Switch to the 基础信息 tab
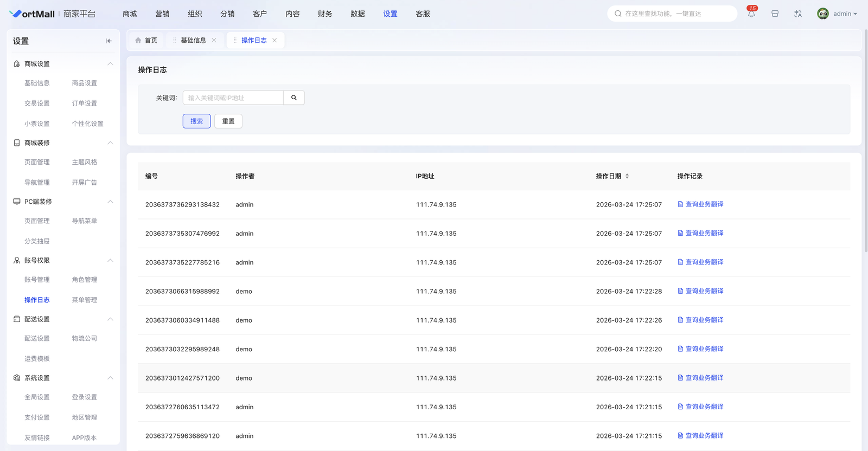 [x=193, y=41]
